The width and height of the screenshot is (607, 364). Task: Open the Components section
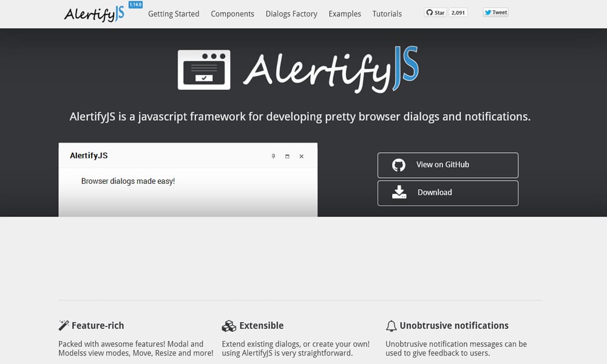[x=232, y=13]
